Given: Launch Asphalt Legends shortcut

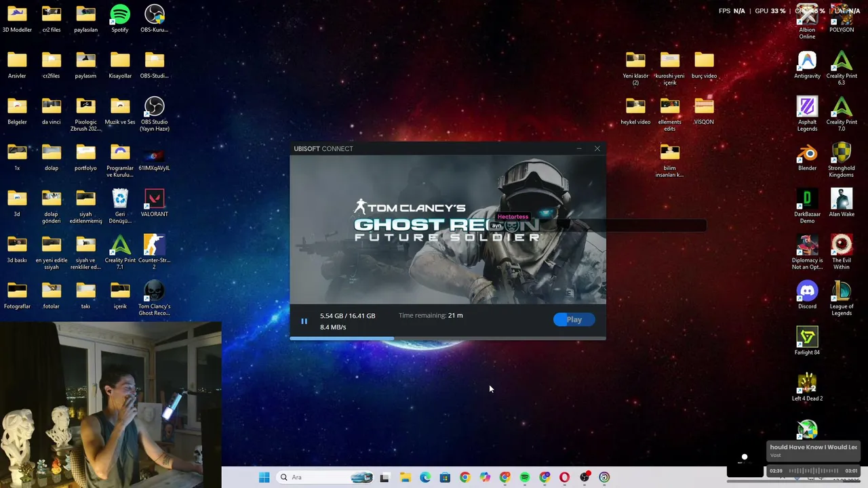Looking at the screenshot, I should [807, 115].
